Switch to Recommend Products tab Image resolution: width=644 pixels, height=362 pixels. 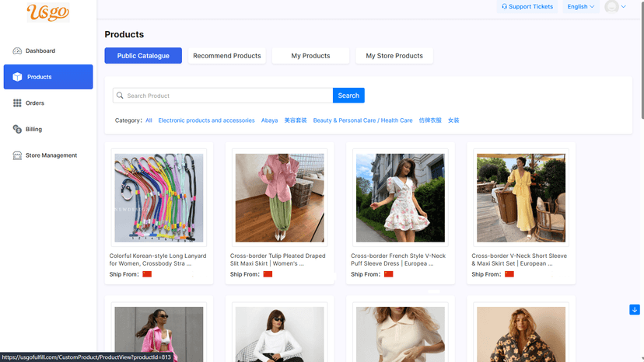coord(226,56)
